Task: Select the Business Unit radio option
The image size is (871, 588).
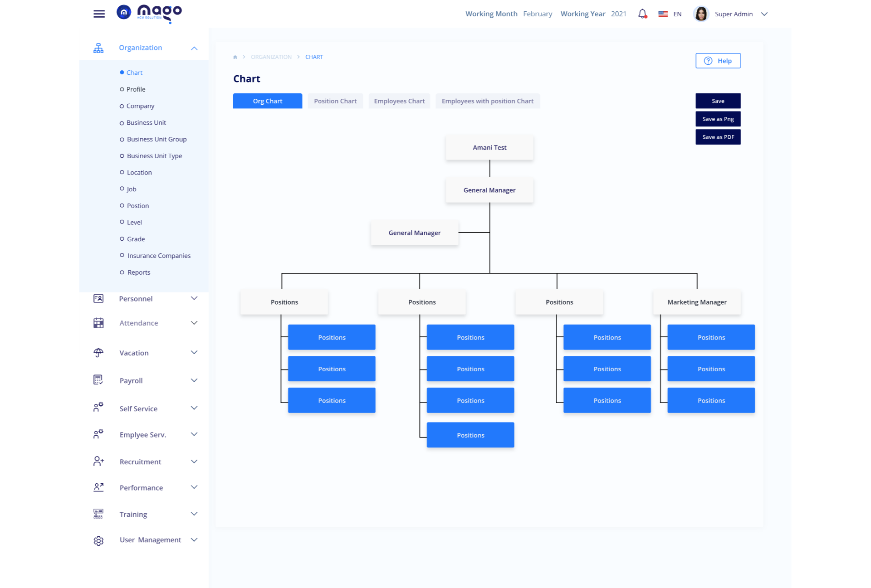Action: (122, 122)
